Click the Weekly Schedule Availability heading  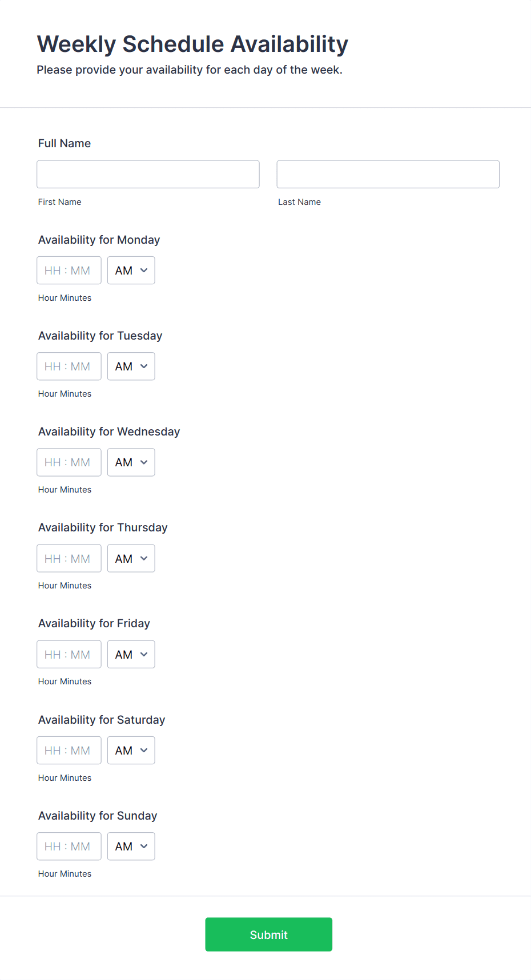pos(192,43)
